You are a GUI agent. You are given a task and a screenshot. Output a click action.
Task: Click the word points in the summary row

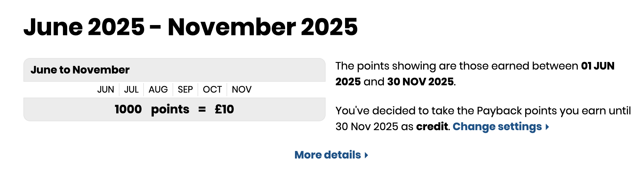tap(170, 110)
